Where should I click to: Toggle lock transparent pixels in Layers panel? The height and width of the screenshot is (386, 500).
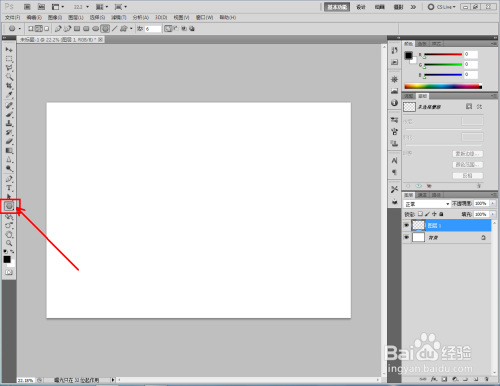[x=420, y=214]
